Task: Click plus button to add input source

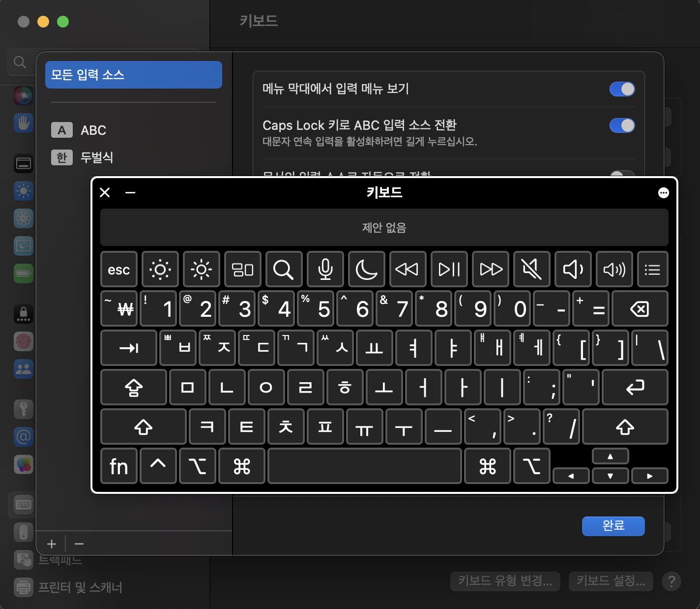Action: click(x=52, y=544)
